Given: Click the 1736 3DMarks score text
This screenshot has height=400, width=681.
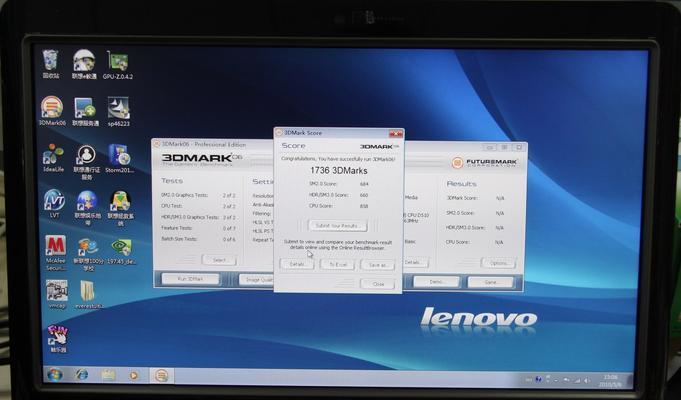Looking at the screenshot, I should pyautogui.click(x=338, y=171).
